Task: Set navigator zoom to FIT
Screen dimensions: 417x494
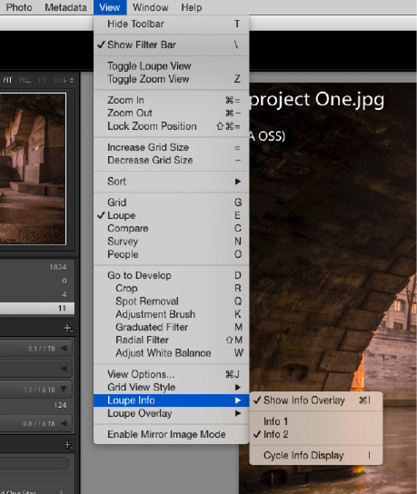Action: (7, 80)
